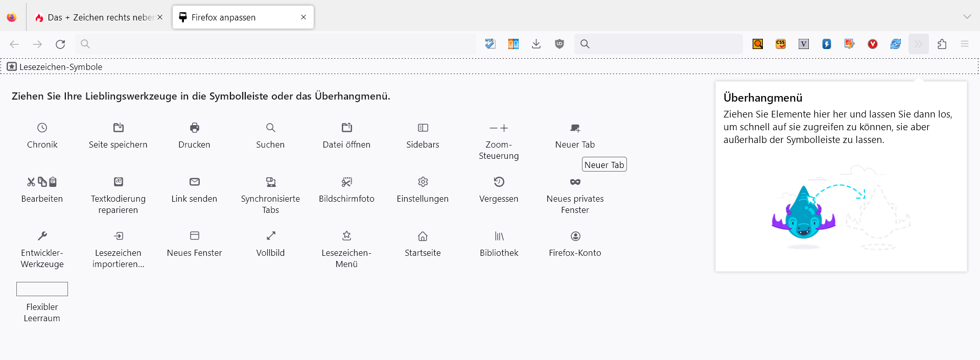This screenshot has height=360, width=980.
Task: Click the Extensions puzzle piece button
Action: coord(942,44)
